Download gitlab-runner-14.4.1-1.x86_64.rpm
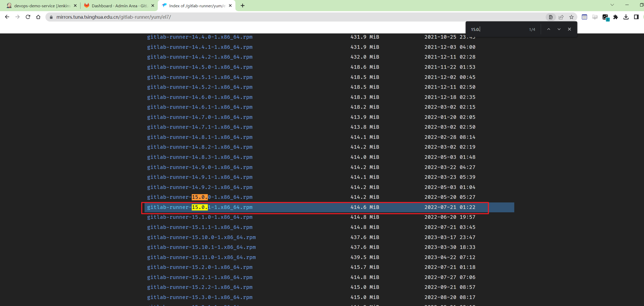 (x=200, y=47)
